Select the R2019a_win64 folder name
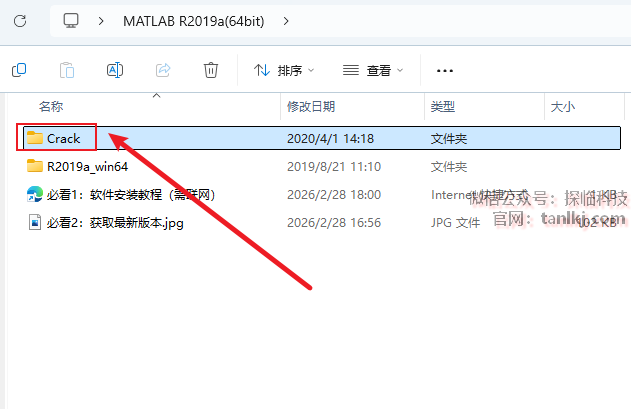This screenshot has height=409, width=631. pos(87,166)
